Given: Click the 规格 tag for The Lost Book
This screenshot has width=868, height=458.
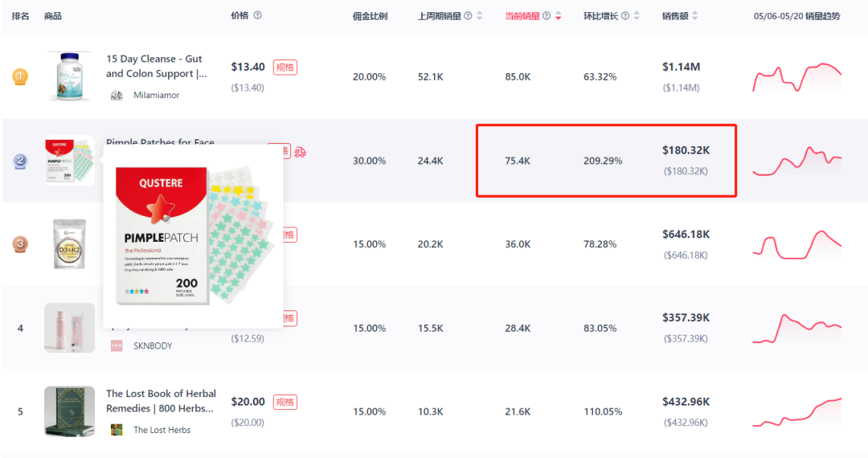Looking at the screenshot, I should [285, 402].
